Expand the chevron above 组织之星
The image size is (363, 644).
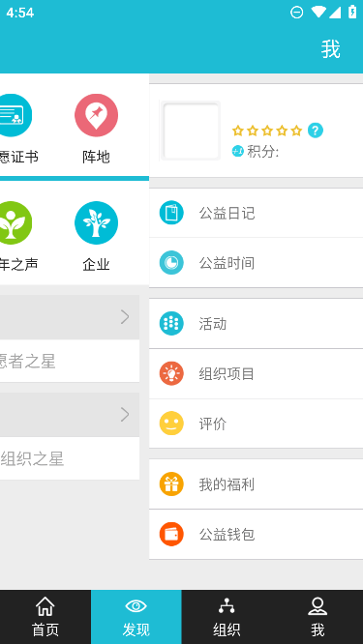(125, 415)
